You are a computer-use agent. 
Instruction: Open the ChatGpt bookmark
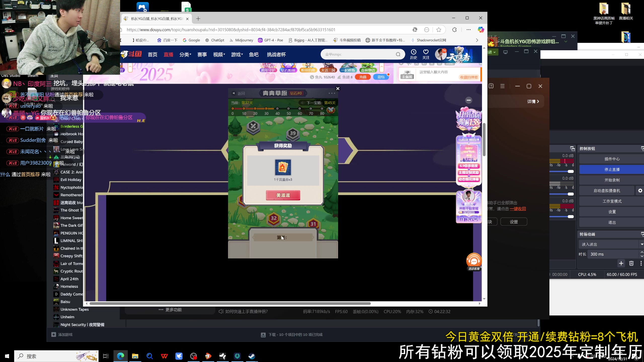(215, 40)
